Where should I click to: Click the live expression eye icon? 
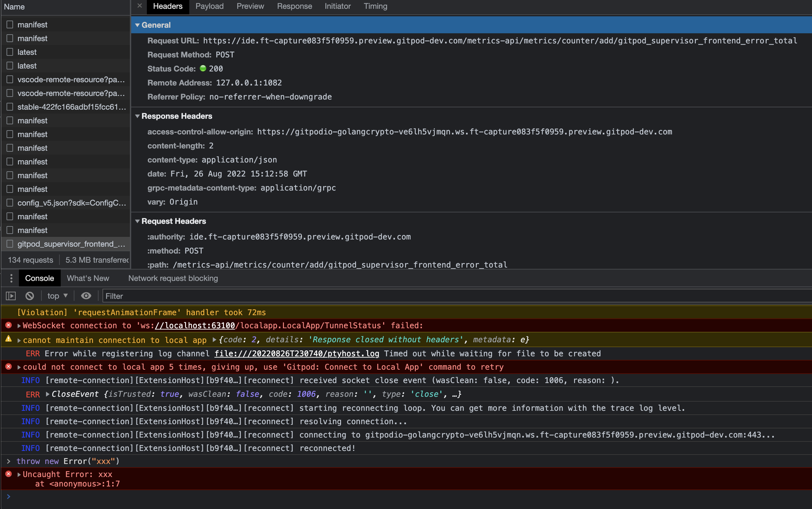point(86,296)
